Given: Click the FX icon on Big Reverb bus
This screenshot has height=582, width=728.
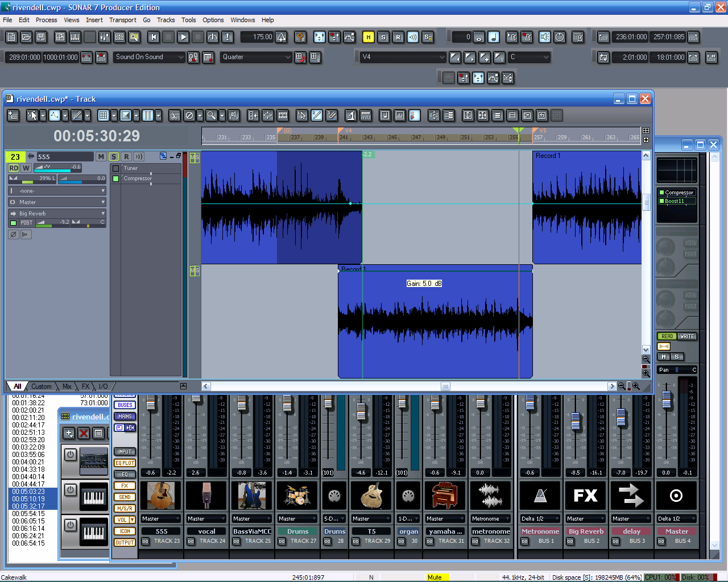Looking at the screenshot, I should click(x=585, y=496).
